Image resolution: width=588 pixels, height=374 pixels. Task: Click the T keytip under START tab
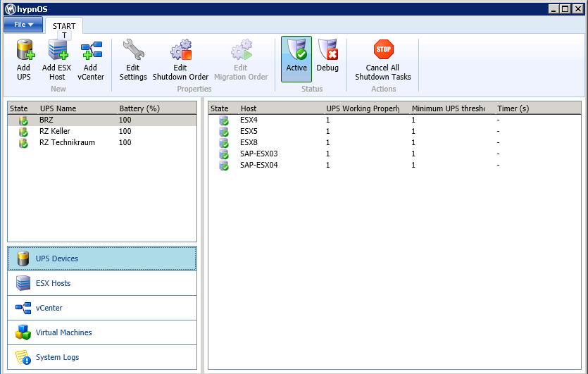(x=64, y=35)
